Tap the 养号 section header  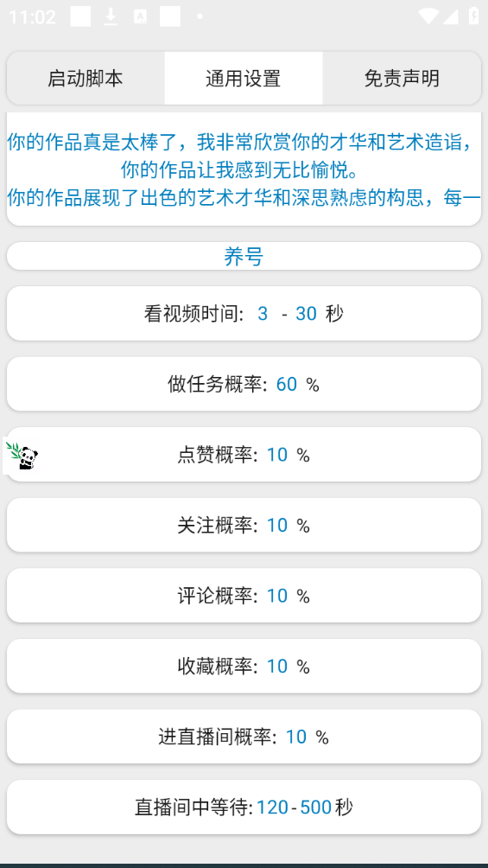click(244, 256)
